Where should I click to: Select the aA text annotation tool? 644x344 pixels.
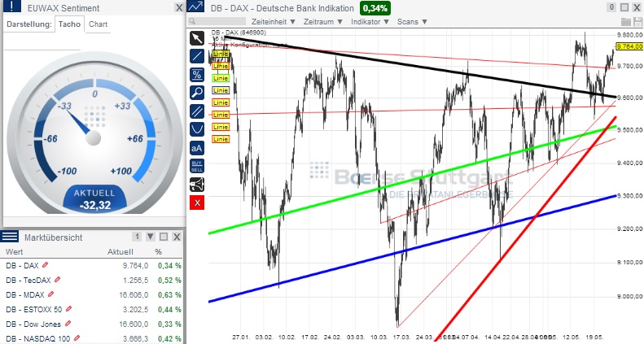197,148
